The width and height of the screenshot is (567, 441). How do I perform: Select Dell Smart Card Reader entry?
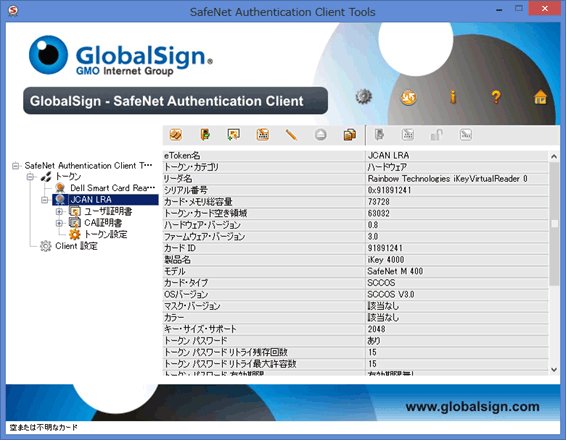(112, 188)
